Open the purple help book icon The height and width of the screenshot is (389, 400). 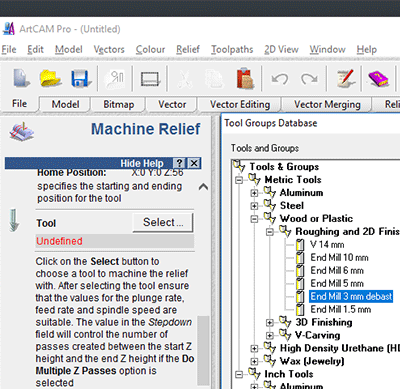point(378,78)
